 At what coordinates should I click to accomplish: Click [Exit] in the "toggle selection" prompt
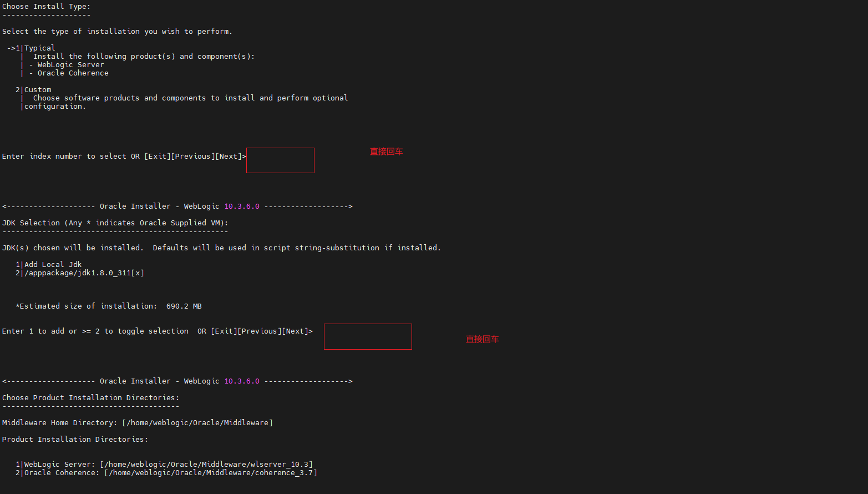click(x=224, y=331)
